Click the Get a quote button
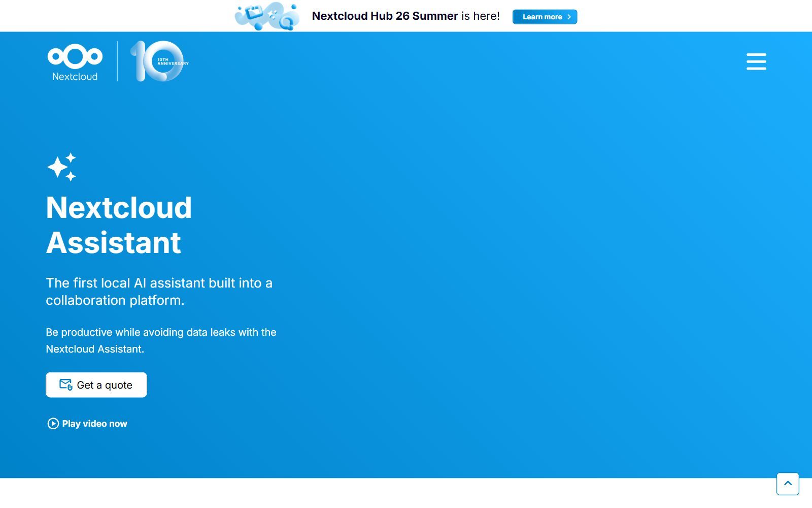The width and height of the screenshot is (812, 508). [x=96, y=385]
